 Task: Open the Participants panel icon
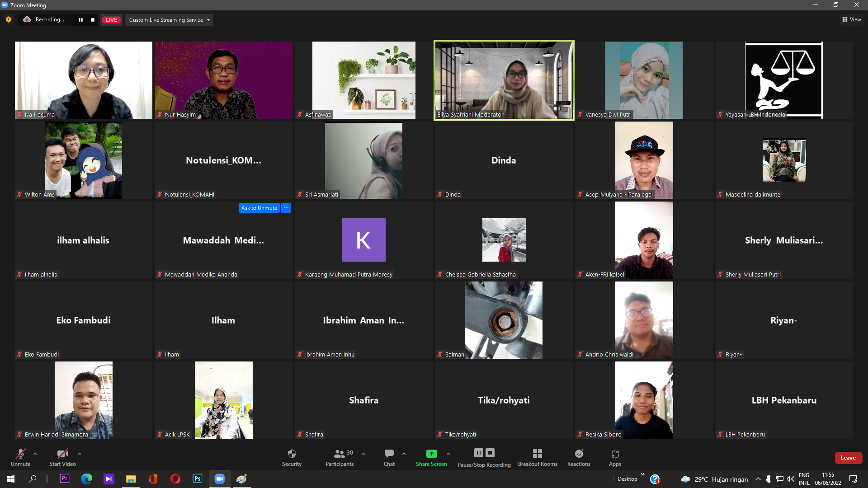click(339, 454)
